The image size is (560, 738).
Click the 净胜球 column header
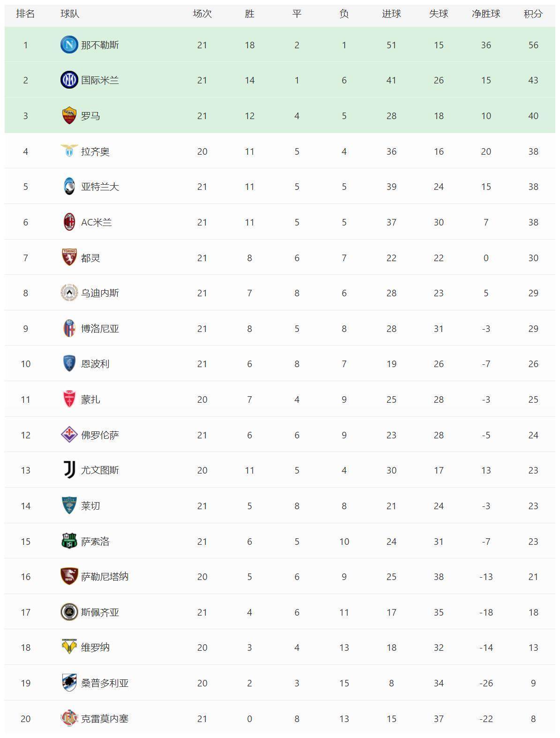tap(486, 14)
